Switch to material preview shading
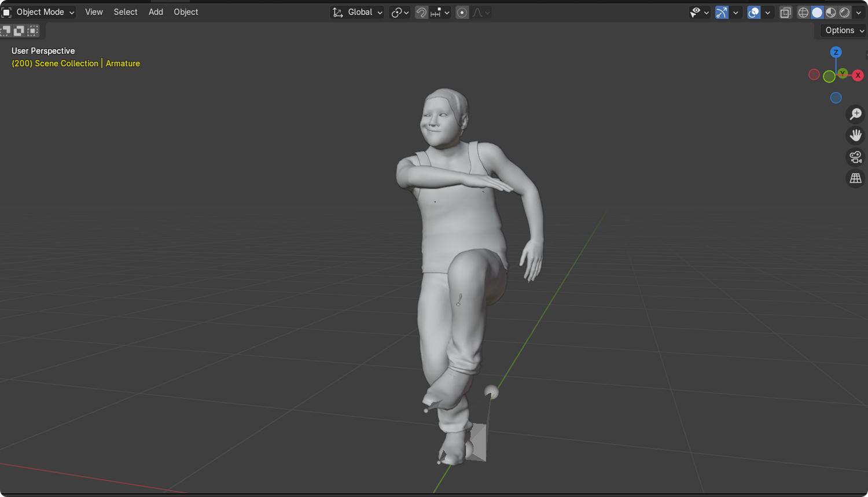The height and width of the screenshot is (497, 868). pos(831,12)
